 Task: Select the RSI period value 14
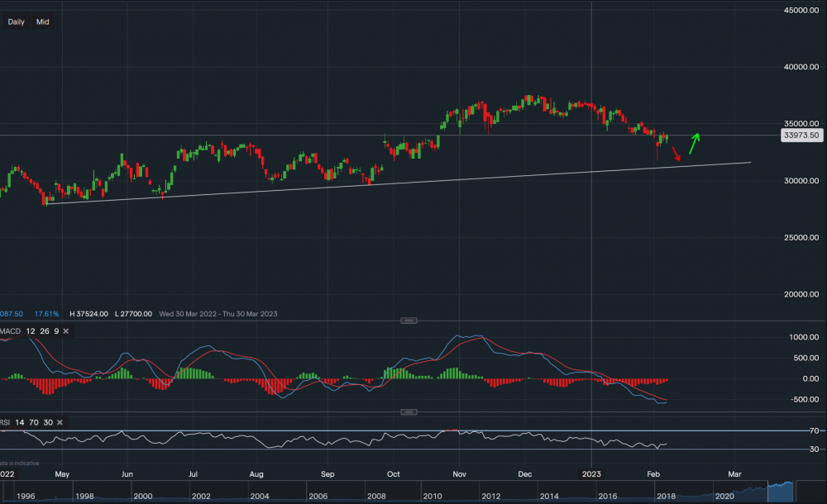[20, 422]
